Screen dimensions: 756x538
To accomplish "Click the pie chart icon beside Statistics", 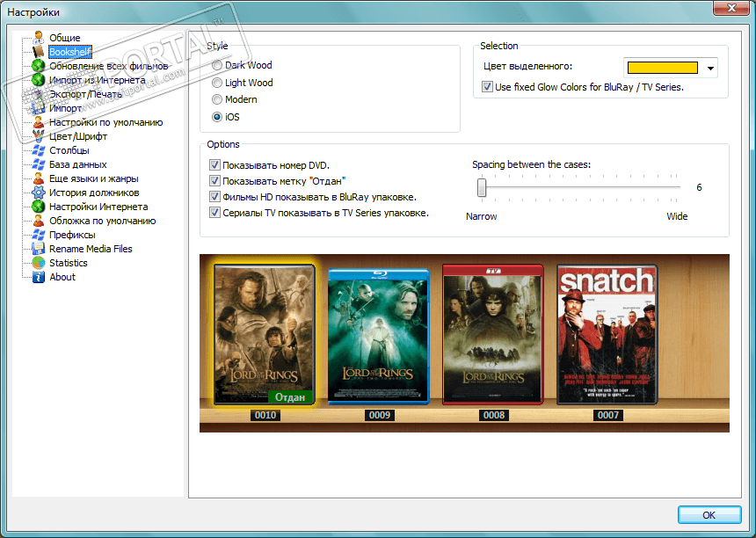I will click(x=39, y=263).
